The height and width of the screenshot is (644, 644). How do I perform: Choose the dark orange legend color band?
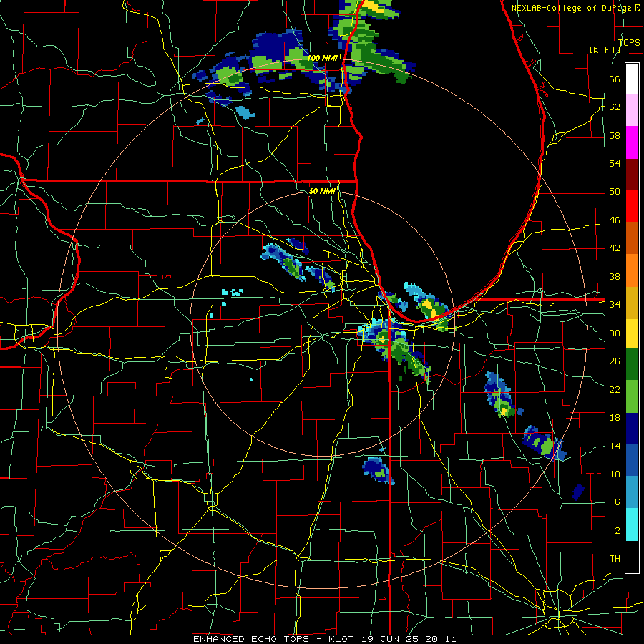point(632,238)
